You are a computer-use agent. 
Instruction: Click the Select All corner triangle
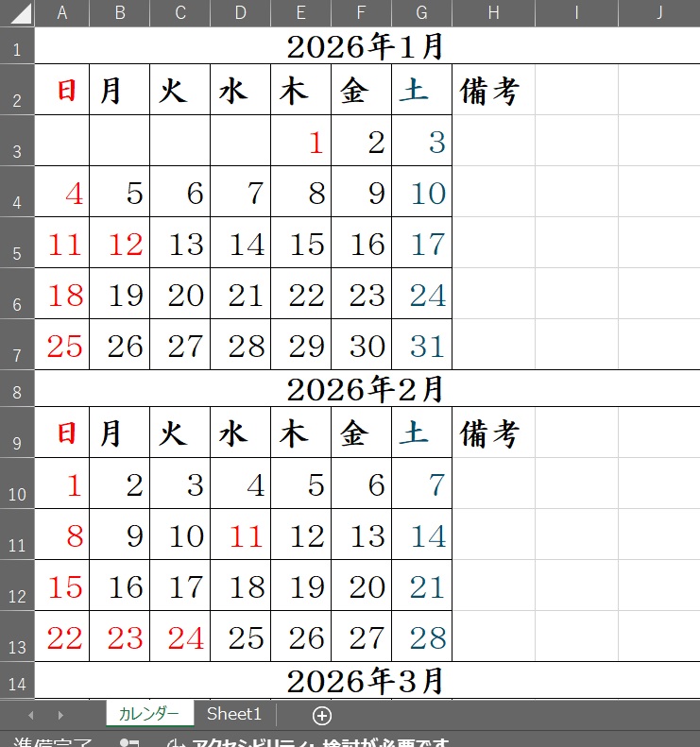pyautogui.click(x=17, y=13)
